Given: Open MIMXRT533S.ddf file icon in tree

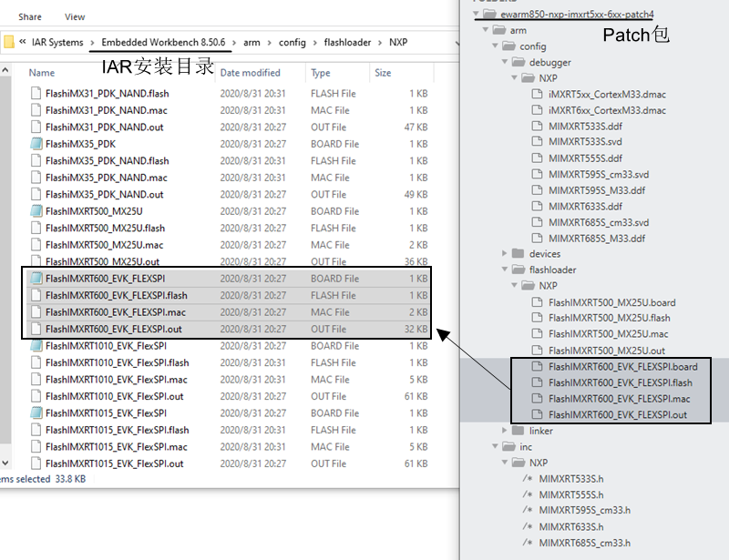Looking at the screenshot, I should (x=537, y=126).
